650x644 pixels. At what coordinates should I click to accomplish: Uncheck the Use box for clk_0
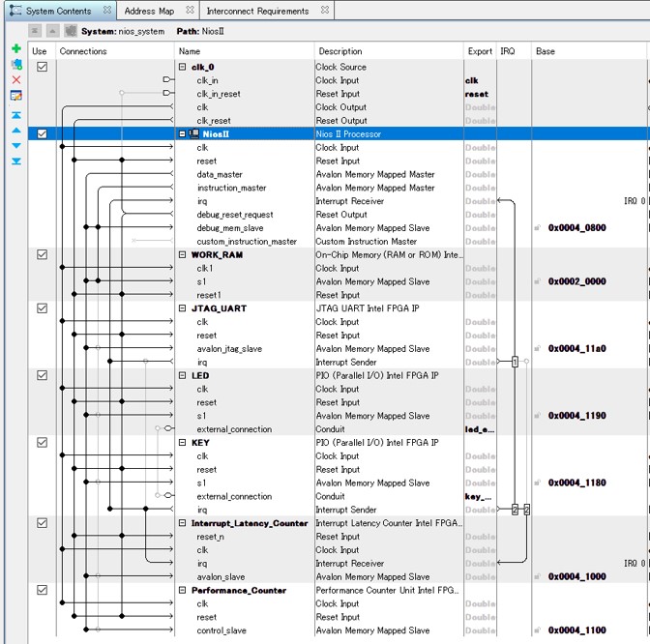click(x=42, y=67)
